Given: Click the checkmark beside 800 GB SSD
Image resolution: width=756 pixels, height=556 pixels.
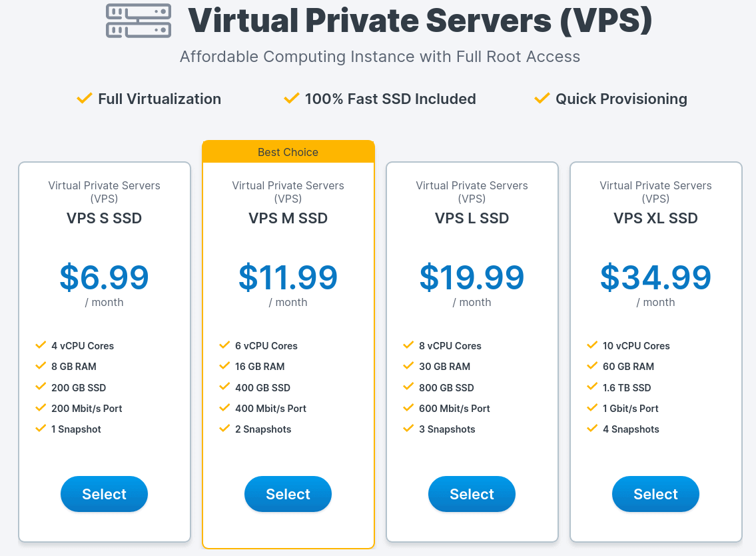Looking at the screenshot, I should (408, 387).
